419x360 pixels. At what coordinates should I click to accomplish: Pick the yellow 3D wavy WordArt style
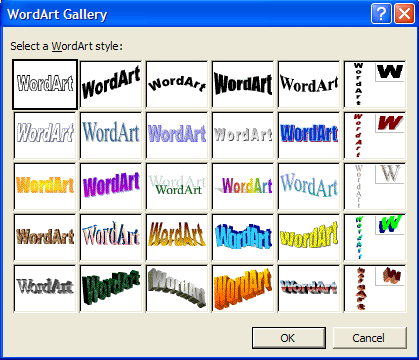(309, 237)
